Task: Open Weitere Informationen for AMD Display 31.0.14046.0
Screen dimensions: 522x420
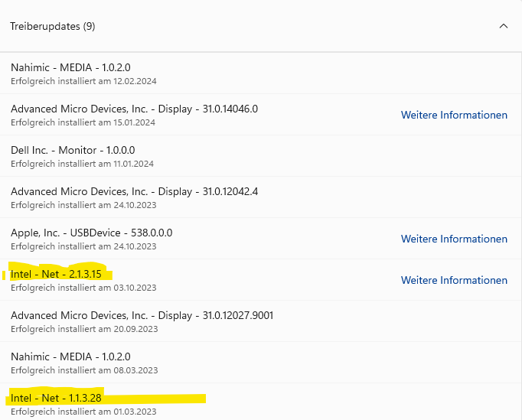Action: [x=454, y=115]
